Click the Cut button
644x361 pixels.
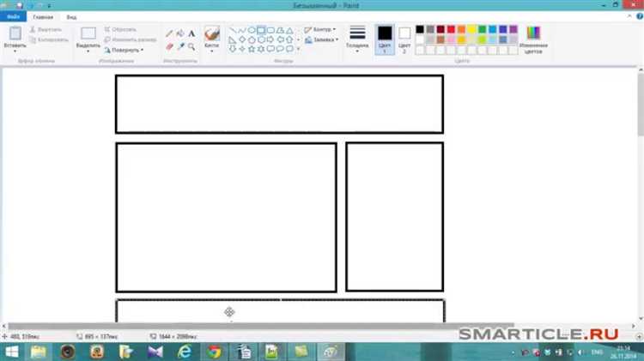[x=46, y=29]
